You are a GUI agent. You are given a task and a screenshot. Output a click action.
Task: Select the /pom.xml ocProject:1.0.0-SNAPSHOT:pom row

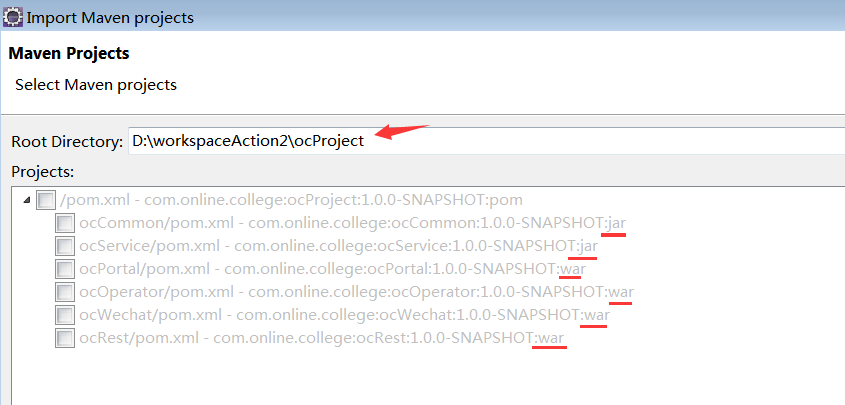tap(292, 200)
